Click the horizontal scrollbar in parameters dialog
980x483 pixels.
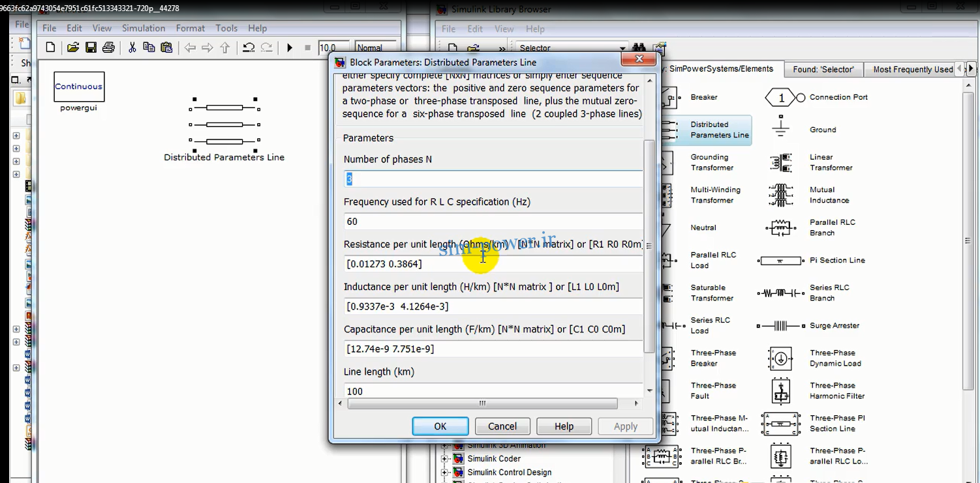(482, 403)
